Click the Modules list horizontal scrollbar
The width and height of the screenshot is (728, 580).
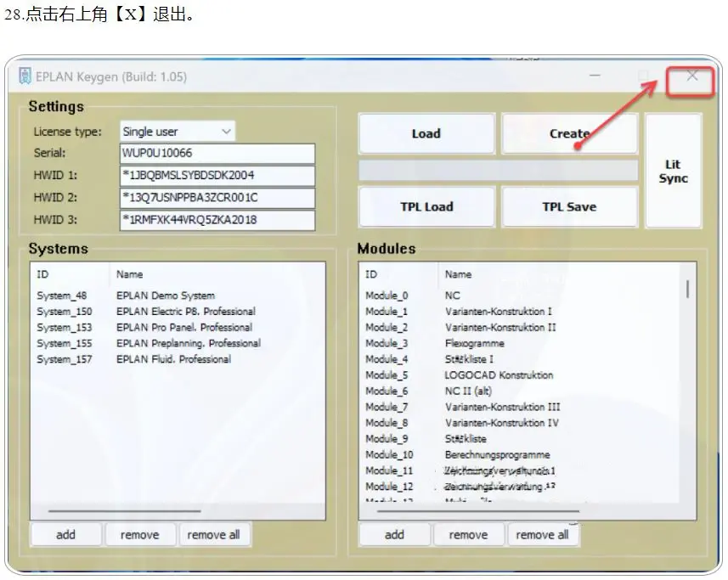click(x=478, y=511)
